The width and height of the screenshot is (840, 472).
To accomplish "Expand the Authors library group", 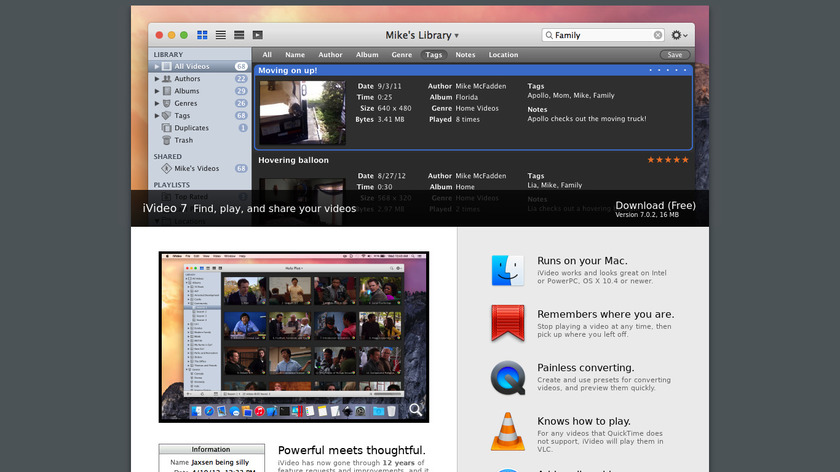I will click(x=157, y=78).
